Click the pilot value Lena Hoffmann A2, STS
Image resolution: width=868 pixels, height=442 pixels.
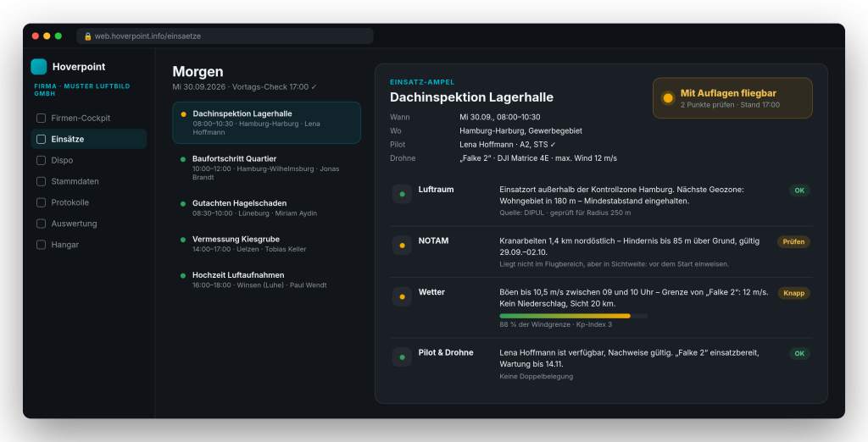tap(508, 145)
